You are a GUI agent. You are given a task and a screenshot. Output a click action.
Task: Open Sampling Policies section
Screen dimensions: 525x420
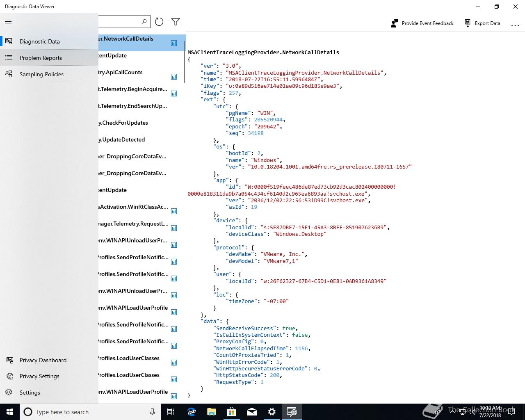(49, 74)
